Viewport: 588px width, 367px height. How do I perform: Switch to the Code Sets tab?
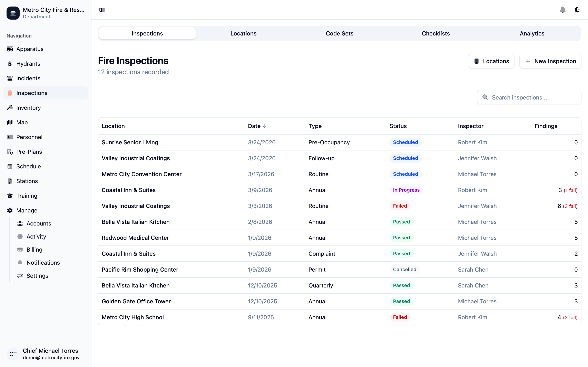[x=340, y=33]
